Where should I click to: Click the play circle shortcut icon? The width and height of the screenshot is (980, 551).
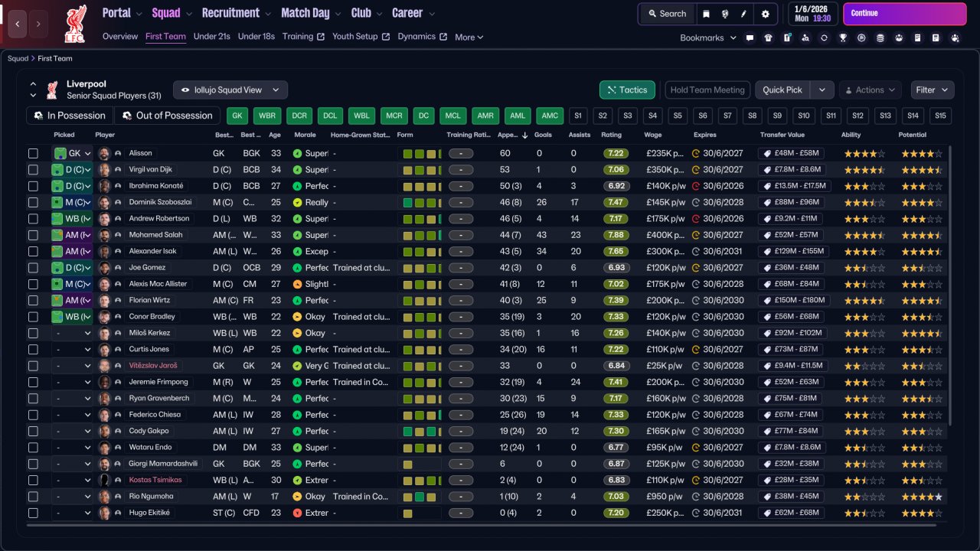(x=861, y=37)
